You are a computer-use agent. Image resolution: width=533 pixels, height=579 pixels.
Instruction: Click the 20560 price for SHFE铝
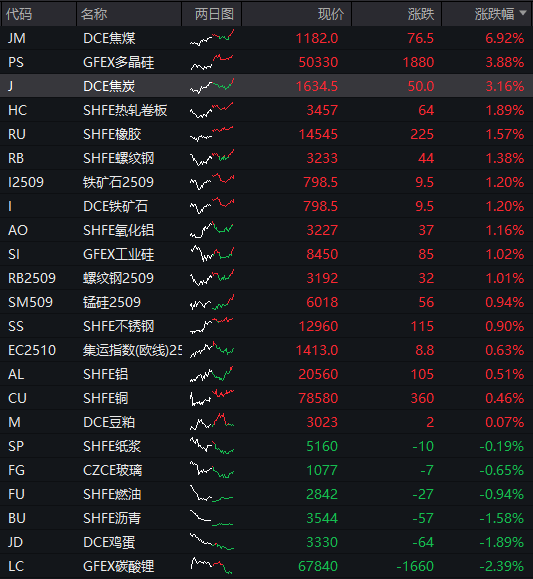click(x=318, y=374)
